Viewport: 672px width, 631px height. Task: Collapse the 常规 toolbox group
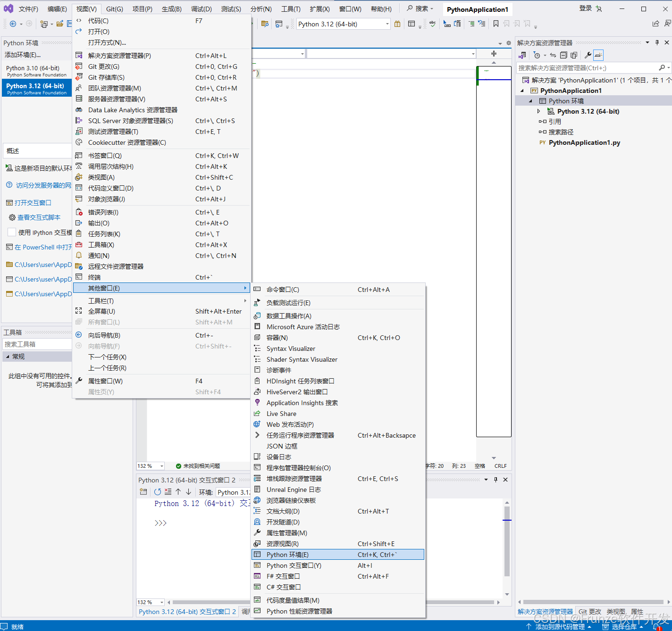[8, 357]
